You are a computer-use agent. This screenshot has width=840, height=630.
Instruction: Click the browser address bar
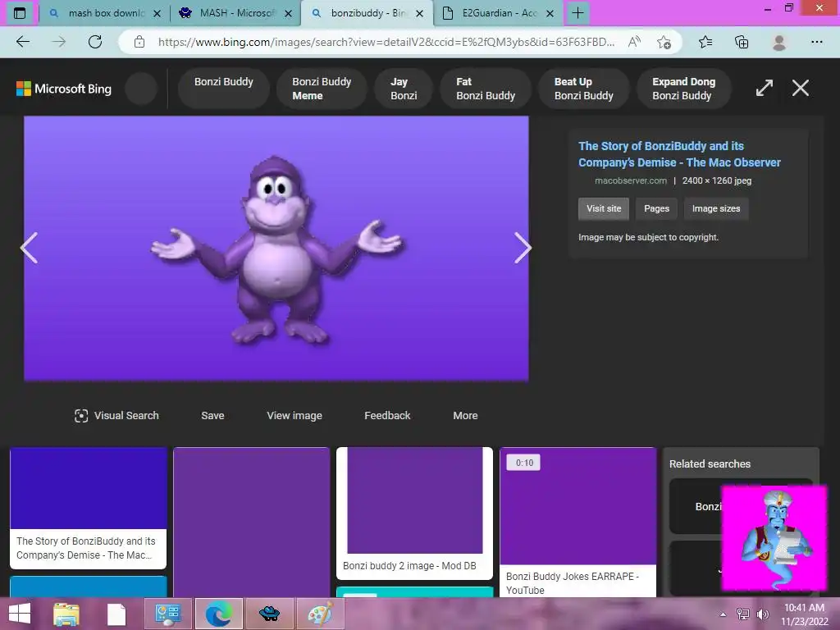386,42
